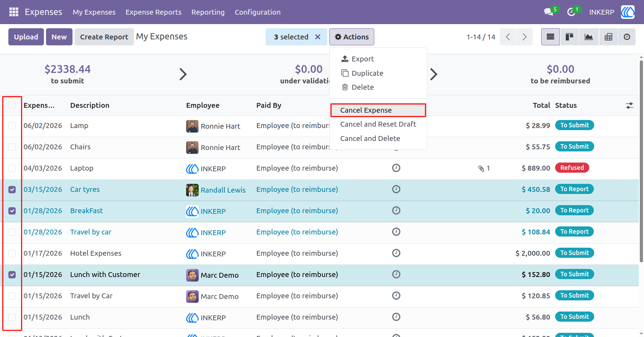The image size is (644, 337).
Task: Open the apps grid menu icon
Action: (14, 12)
